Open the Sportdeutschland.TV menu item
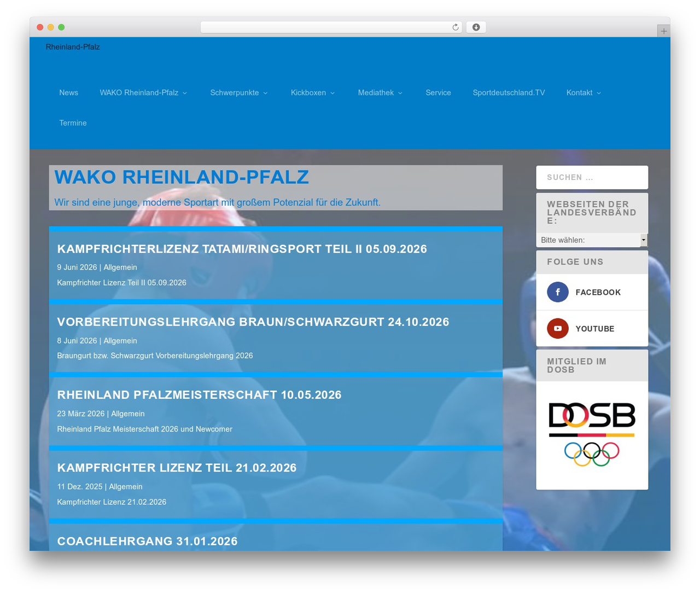 click(509, 92)
